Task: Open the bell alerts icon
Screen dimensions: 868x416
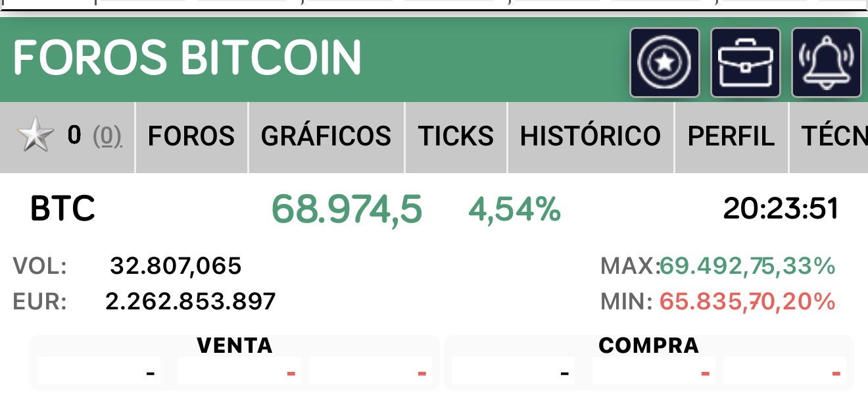Action: 827,63
